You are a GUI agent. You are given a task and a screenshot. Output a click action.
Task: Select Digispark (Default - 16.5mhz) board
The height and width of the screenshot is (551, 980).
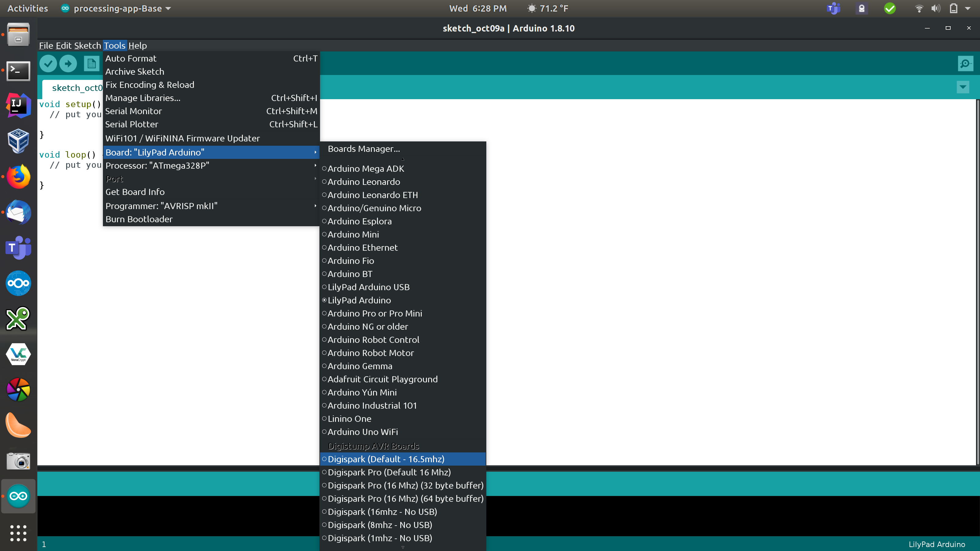click(x=403, y=459)
